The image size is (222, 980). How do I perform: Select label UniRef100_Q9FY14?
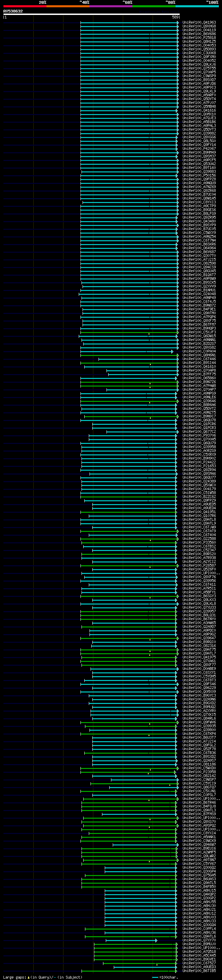pyautogui.click(x=199, y=145)
